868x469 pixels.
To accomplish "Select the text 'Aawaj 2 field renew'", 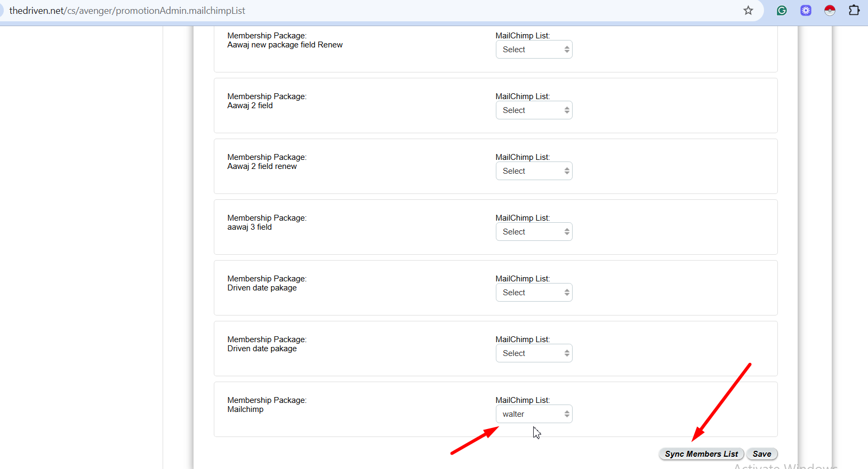I will [262, 166].
